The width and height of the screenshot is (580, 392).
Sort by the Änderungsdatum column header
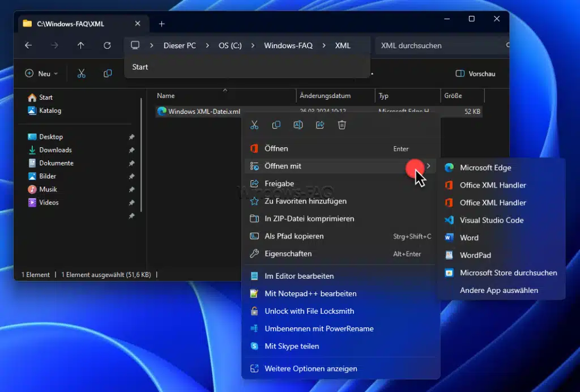pyautogui.click(x=335, y=96)
